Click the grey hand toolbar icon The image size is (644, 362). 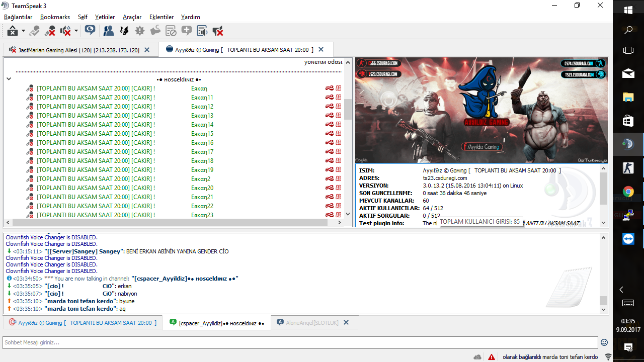tap(155, 31)
